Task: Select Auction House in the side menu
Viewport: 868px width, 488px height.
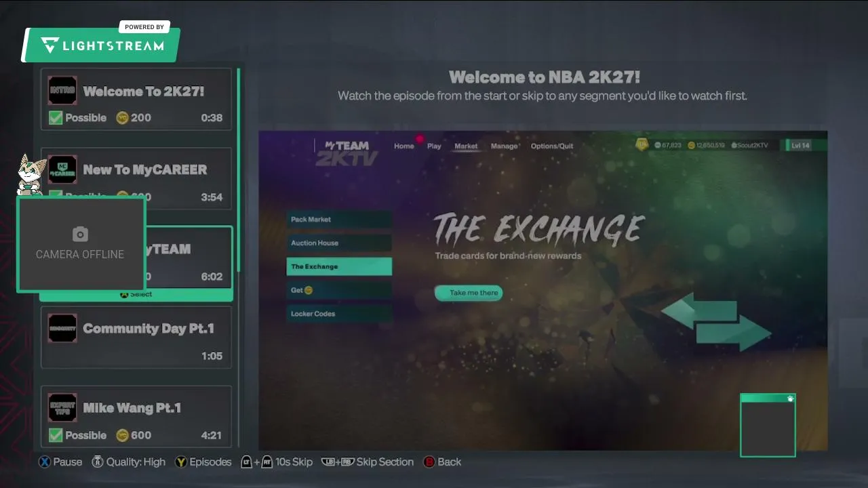Action: [339, 243]
